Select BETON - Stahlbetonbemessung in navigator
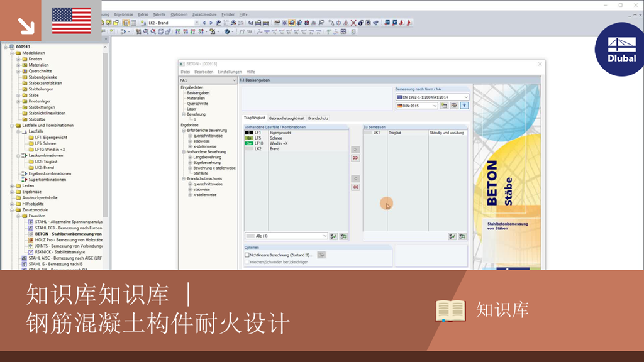 coord(68,234)
